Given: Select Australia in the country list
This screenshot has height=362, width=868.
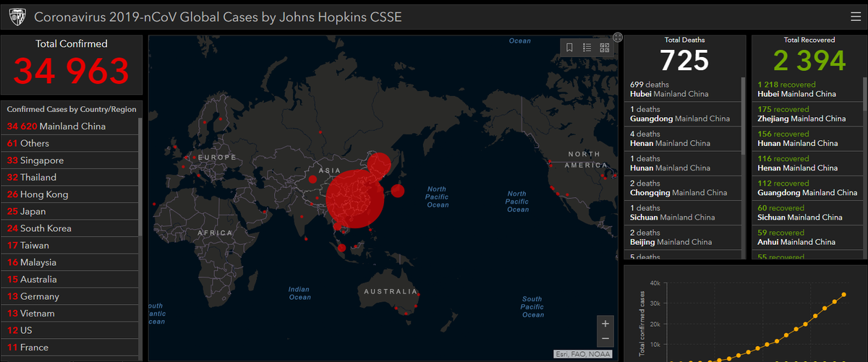Looking at the screenshot, I should (69, 280).
